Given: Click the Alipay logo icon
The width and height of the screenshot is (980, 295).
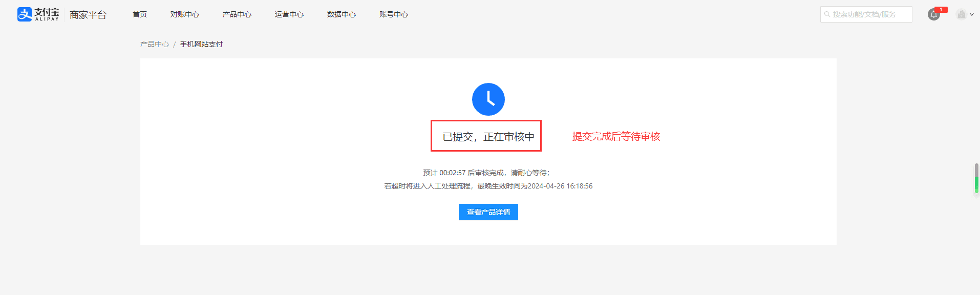Looking at the screenshot, I should point(25,14).
